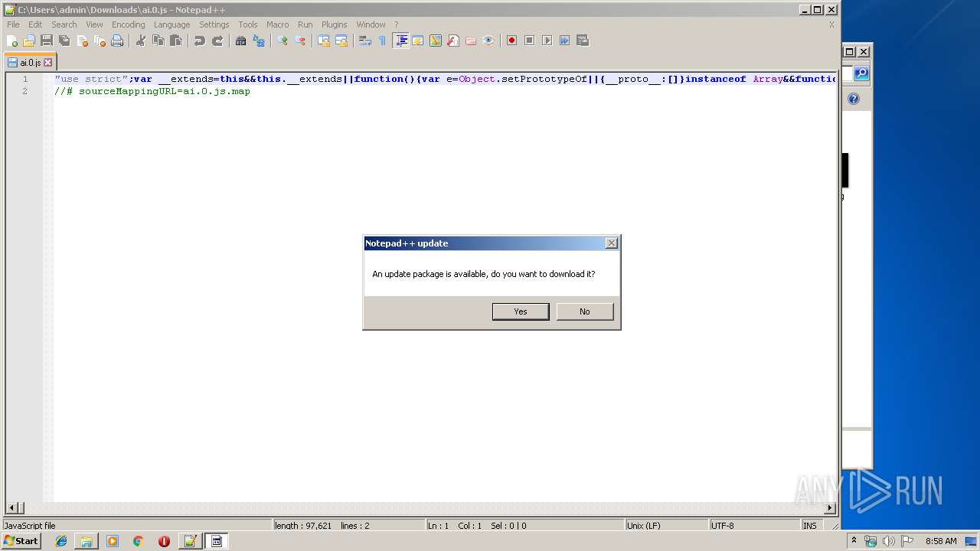Viewport: 980px width, 551px height.
Task: Open the Edit menu
Action: [x=35, y=24]
